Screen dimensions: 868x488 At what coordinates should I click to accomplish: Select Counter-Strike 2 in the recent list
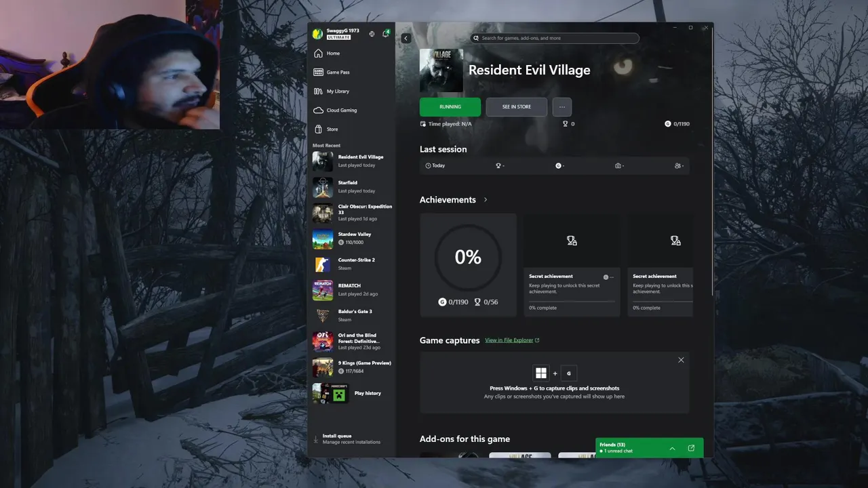pos(351,264)
